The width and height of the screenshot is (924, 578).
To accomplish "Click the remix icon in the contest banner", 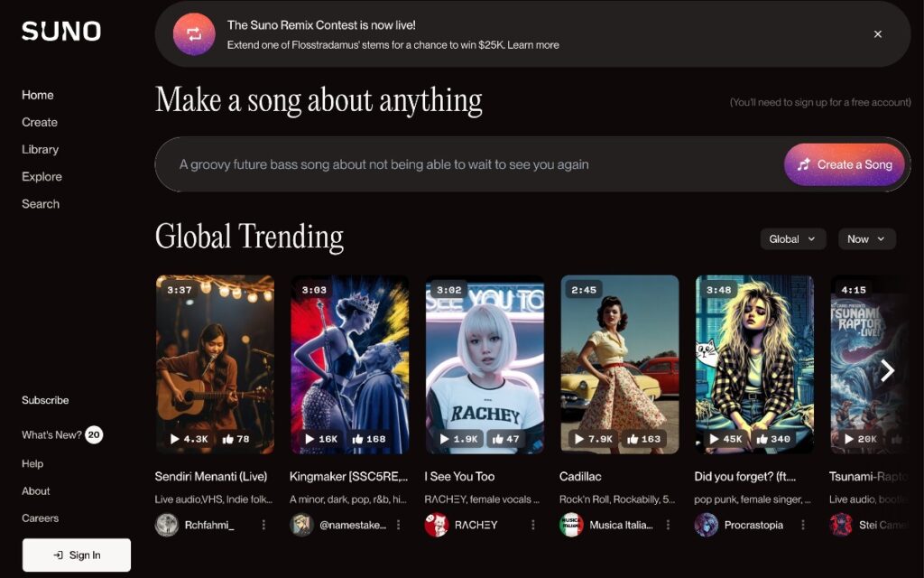I will point(194,36).
